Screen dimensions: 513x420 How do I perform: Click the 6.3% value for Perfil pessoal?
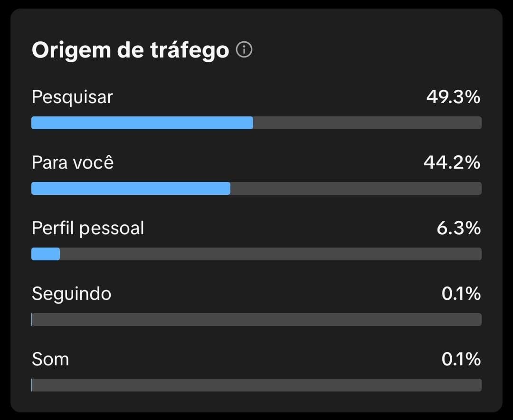click(458, 229)
